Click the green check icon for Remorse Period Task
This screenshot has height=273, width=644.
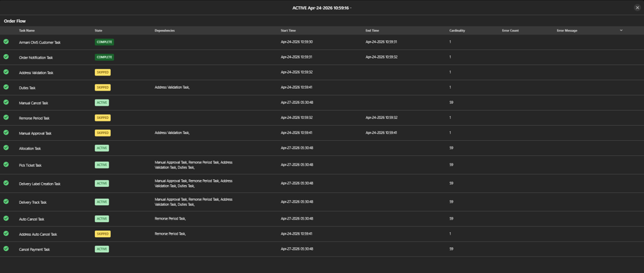(6, 118)
